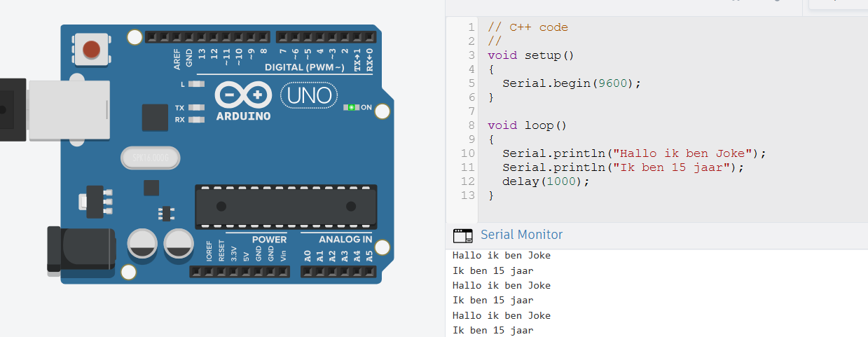Click the code line printing "Ik ben 15 jaar"

tap(624, 167)
